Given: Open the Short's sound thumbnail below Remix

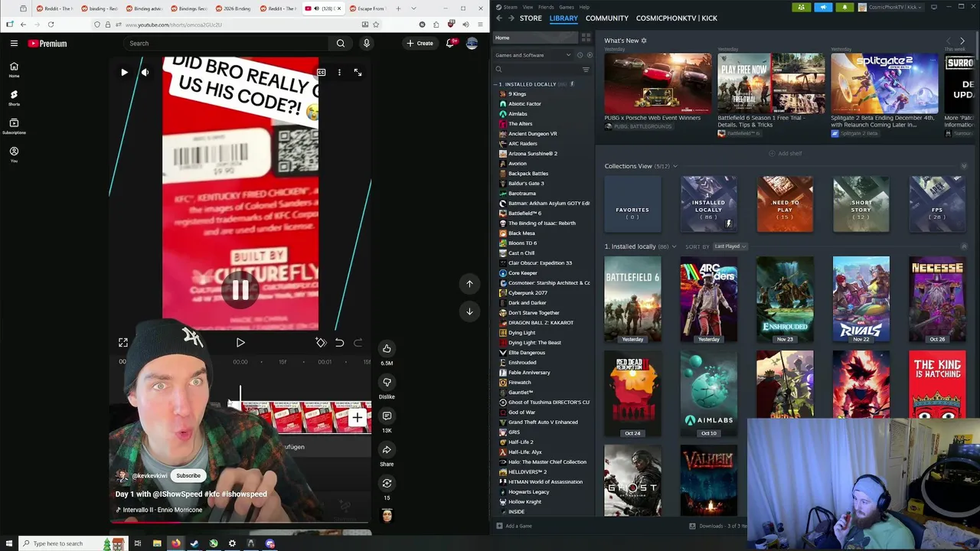Looking at the screenshot, I should [x=387, y=516].
